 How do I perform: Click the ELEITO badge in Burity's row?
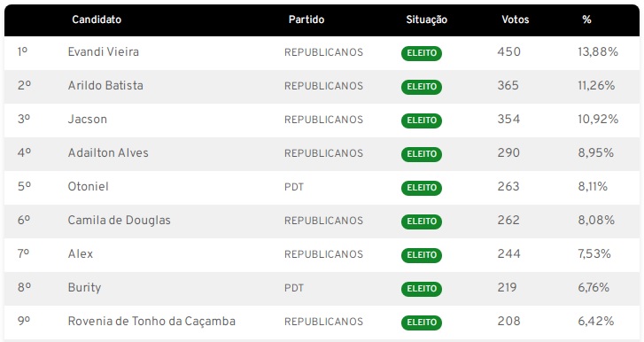422,289
